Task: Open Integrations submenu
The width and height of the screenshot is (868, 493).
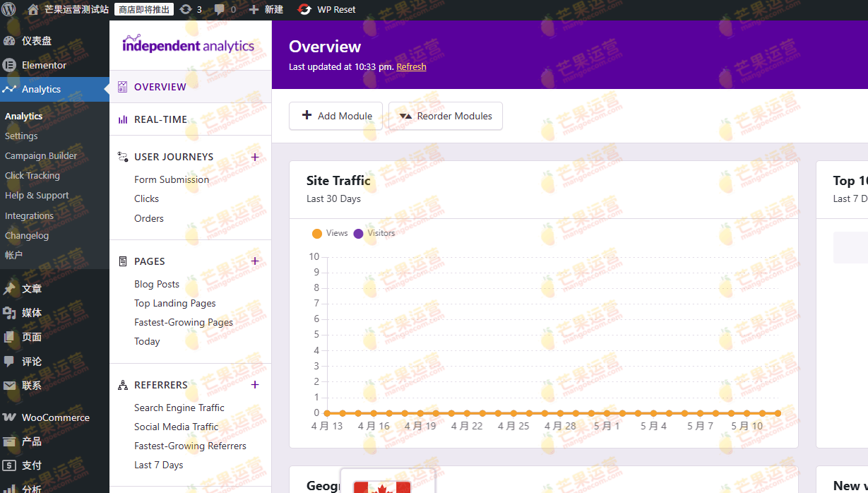Action: point(29,215)
